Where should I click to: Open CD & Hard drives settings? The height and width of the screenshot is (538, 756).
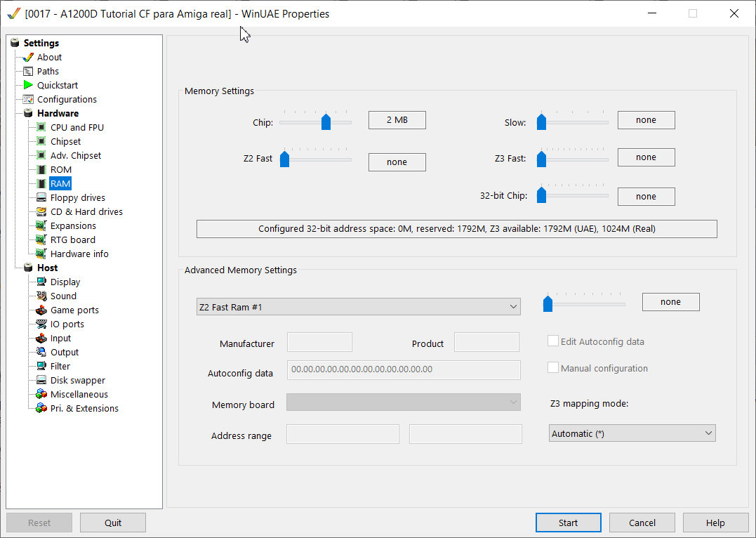tap(87, 212)
